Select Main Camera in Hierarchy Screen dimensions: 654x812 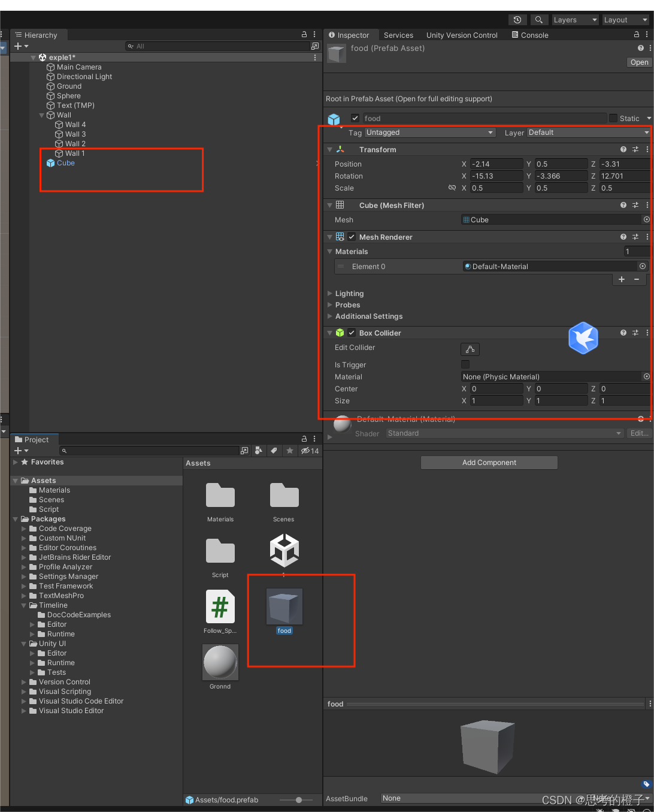click(x=79, y=67)
